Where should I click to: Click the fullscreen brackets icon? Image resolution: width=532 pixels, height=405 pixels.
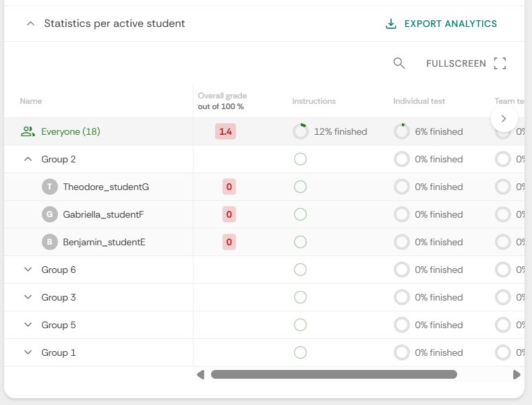(500, 63)
